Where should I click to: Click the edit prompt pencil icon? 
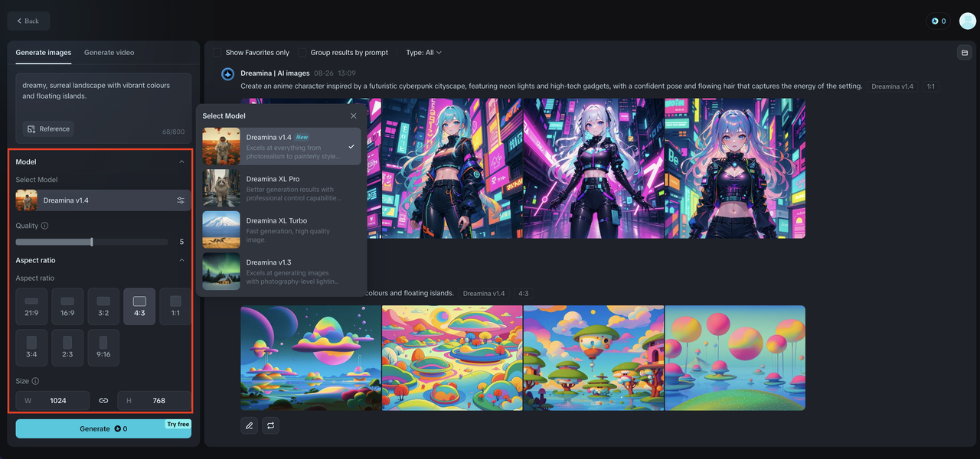[x=249, y=425]
